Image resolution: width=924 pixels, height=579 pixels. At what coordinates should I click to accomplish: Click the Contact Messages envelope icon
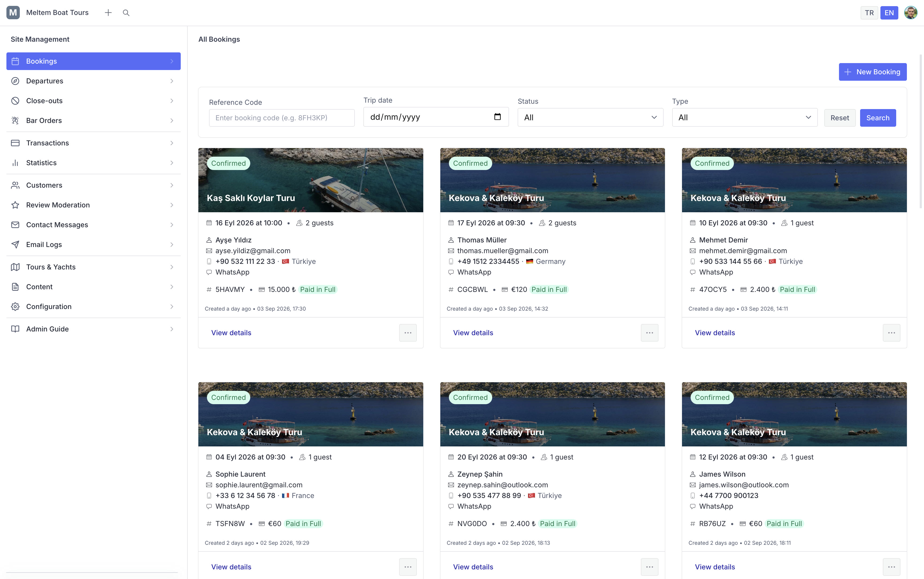(15, 225)
